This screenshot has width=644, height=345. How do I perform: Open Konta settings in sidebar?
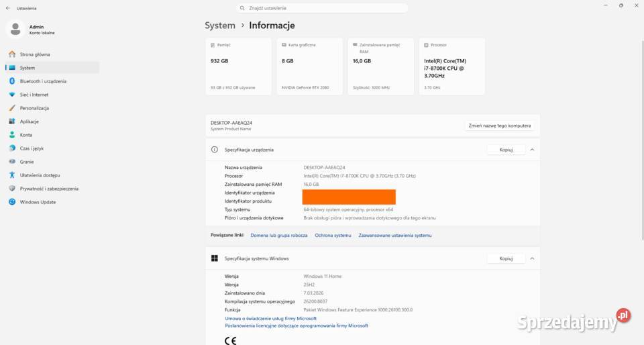click(x=52, y=135)
